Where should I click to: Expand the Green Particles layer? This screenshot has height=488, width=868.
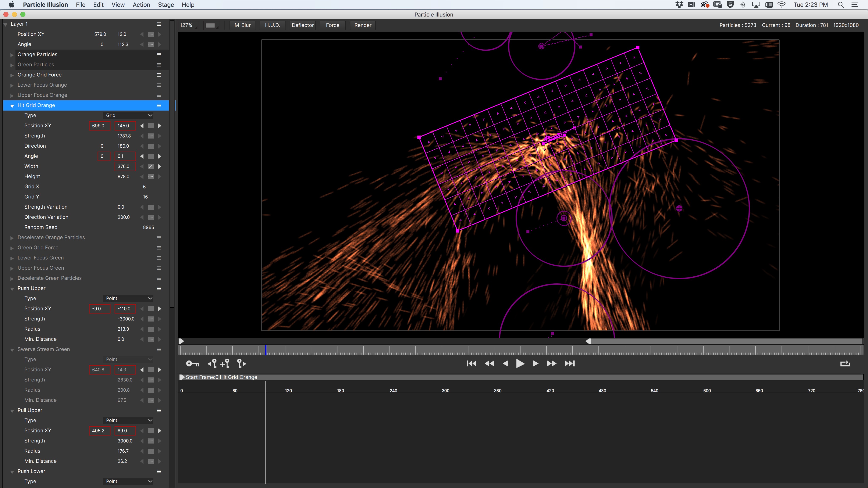point(12,64)
